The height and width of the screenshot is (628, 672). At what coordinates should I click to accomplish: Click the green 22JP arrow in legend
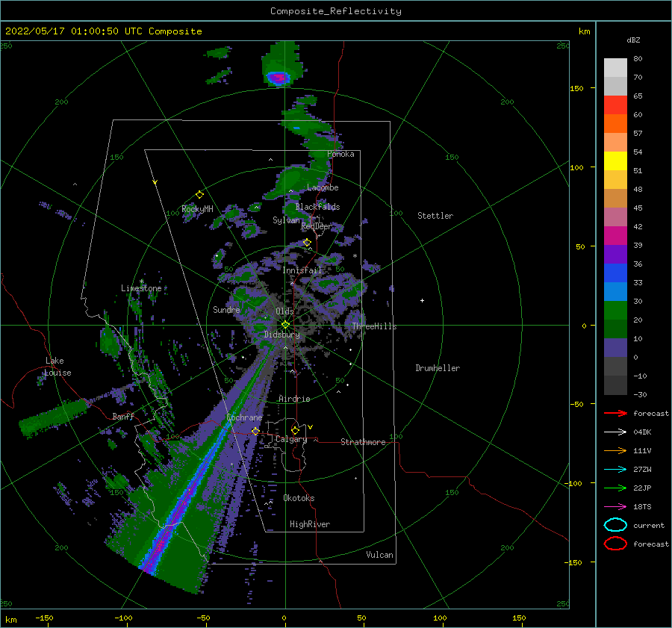point(615,488)
